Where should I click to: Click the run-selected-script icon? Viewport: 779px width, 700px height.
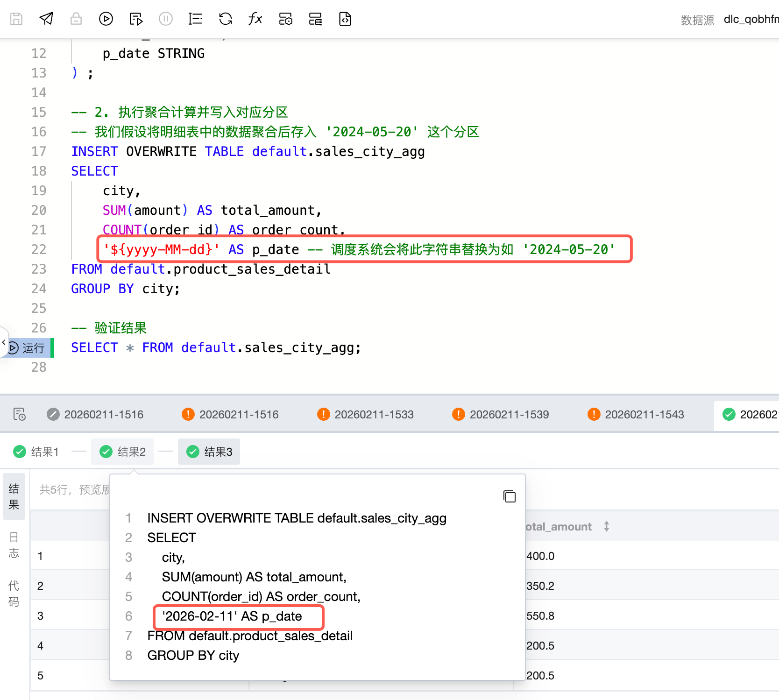pos(136,19)
